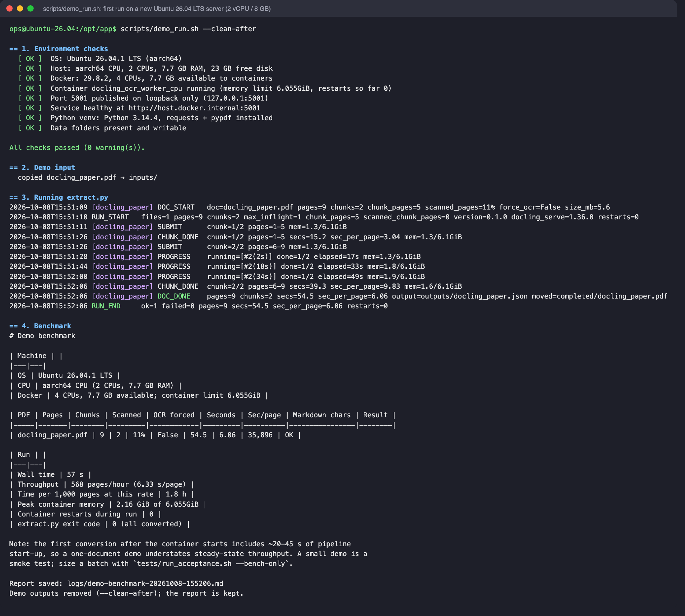Screen dimensions: 685x616
Task: Click 'Peak container memory | 2.16 GiB' row
Action: pyautogui.click(x=108, y=504)
